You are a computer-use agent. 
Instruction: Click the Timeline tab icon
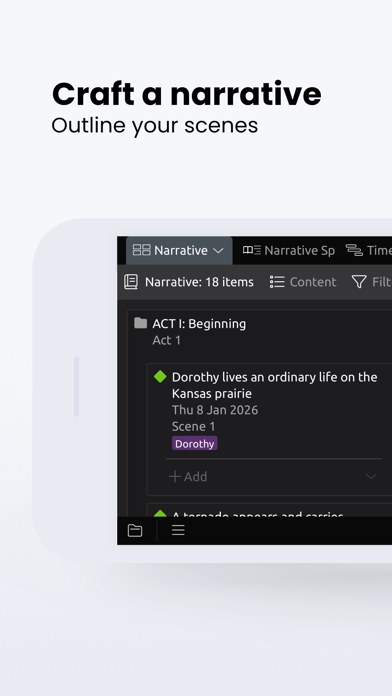pyautogui.click(x=354, y=250)
